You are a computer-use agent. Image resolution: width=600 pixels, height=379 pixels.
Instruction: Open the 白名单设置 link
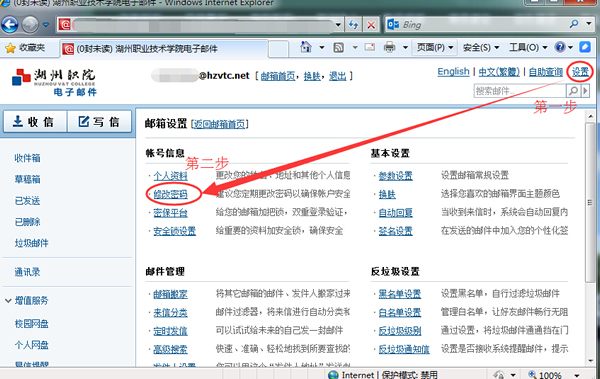(x=399, y=313)
